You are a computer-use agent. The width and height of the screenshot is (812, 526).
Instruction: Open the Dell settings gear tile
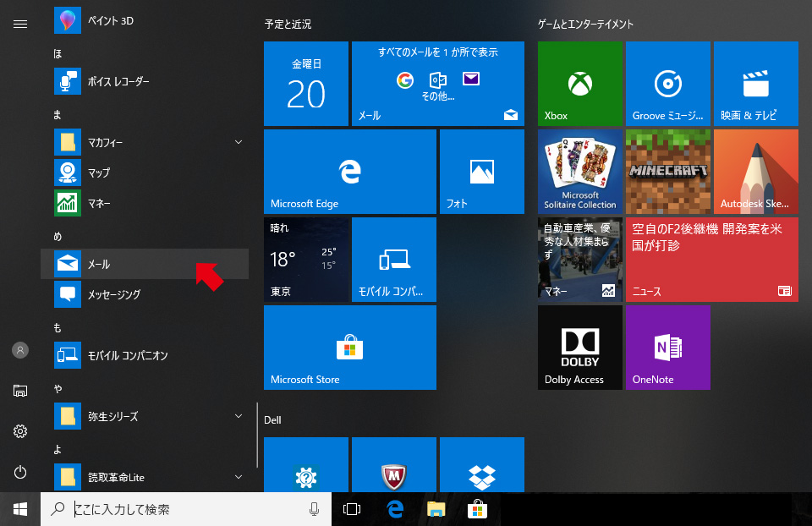(306, 464)
